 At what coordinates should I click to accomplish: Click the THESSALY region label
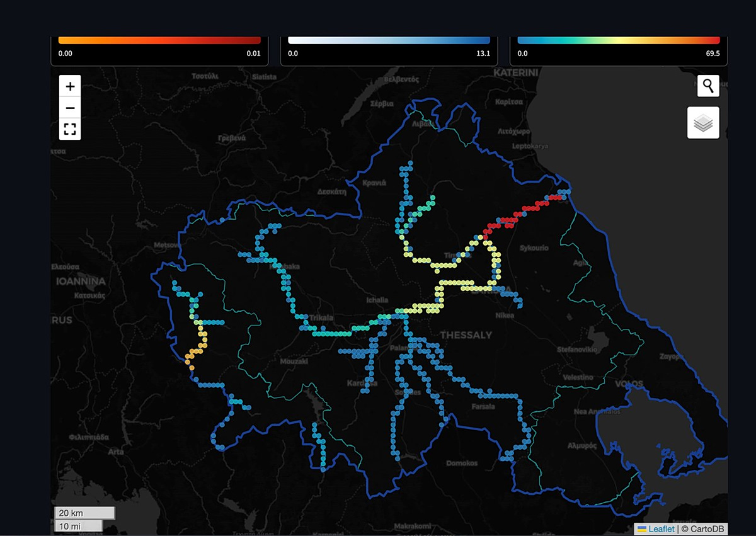(466, 335)
